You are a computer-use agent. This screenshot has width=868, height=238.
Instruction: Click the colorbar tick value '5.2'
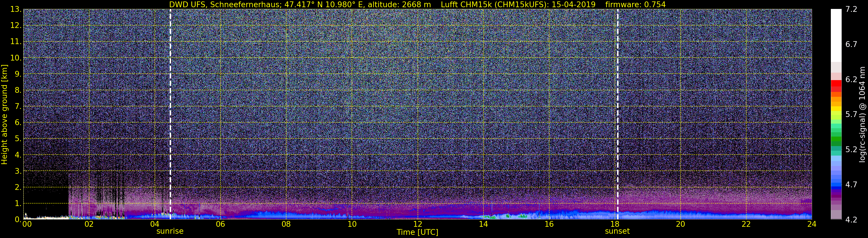[851, 150]
